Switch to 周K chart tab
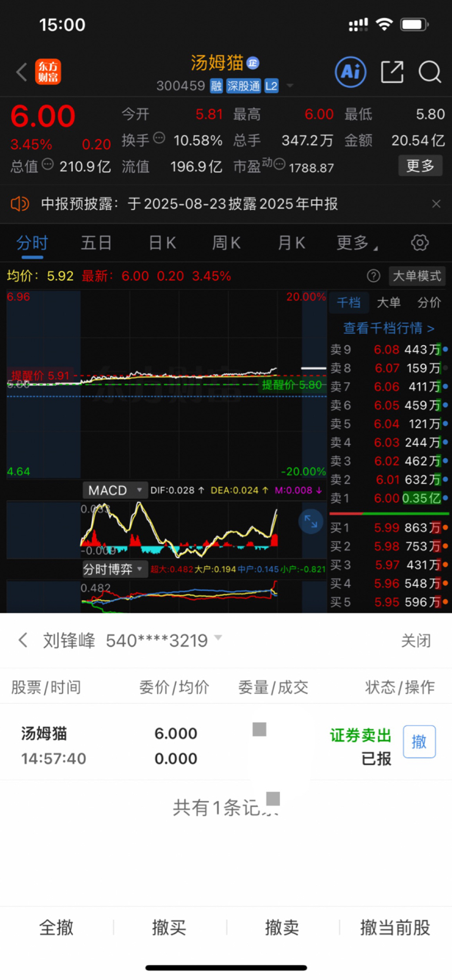This screenshot has height=980, width=452. pyautogui.click(x=227, y=243)
